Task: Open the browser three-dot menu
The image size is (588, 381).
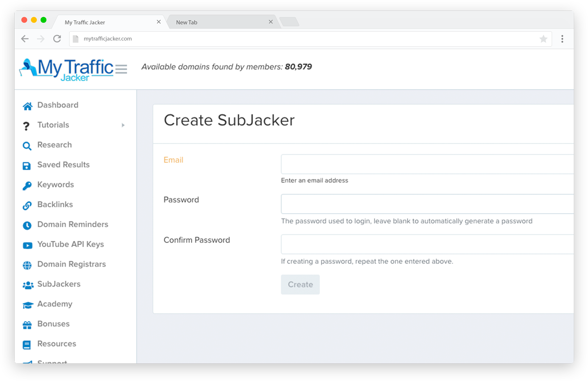Action: [x=562, y=39]
